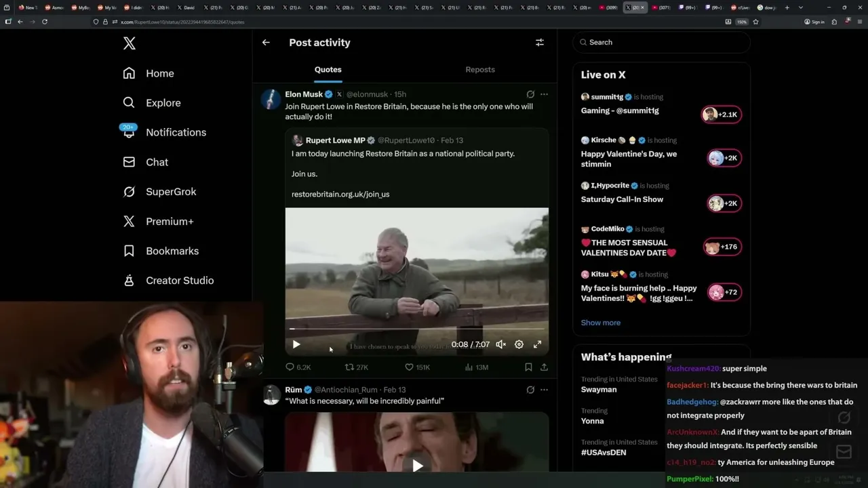Viewport: 868px width, 488px height.
Task: Unmute the Rupert Lowe video
Action: [x=501, y=344]
